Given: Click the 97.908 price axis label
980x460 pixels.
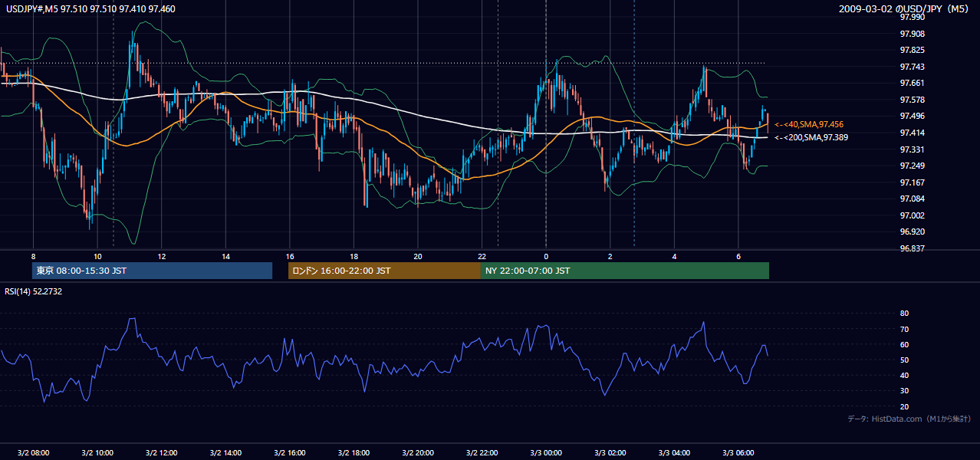Looking at the screenshot, I should [x=913, y=34].
